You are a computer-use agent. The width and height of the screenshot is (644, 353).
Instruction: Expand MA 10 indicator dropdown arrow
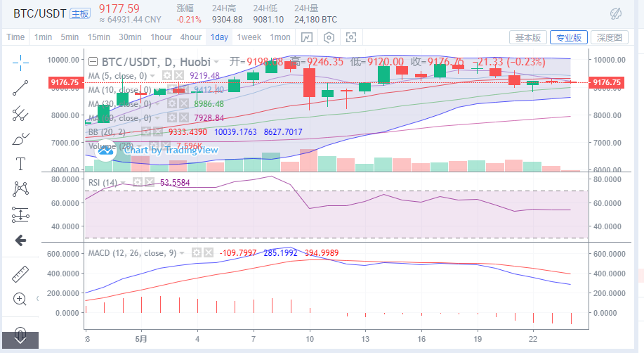click(157, 90)
